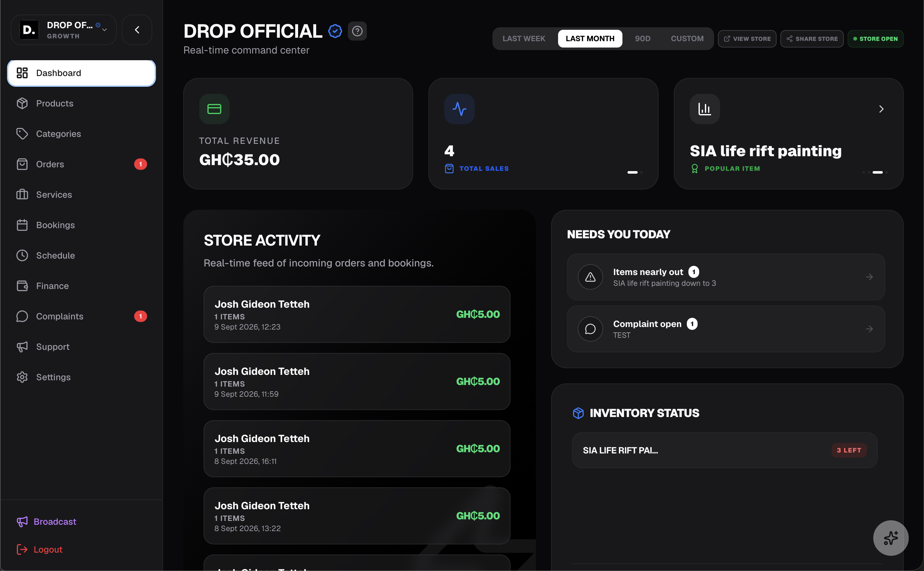Image resolution: width=924 pixels, height=571 pixels.
Task: Open the Dashboard page in sidebar
Action: 81,73
